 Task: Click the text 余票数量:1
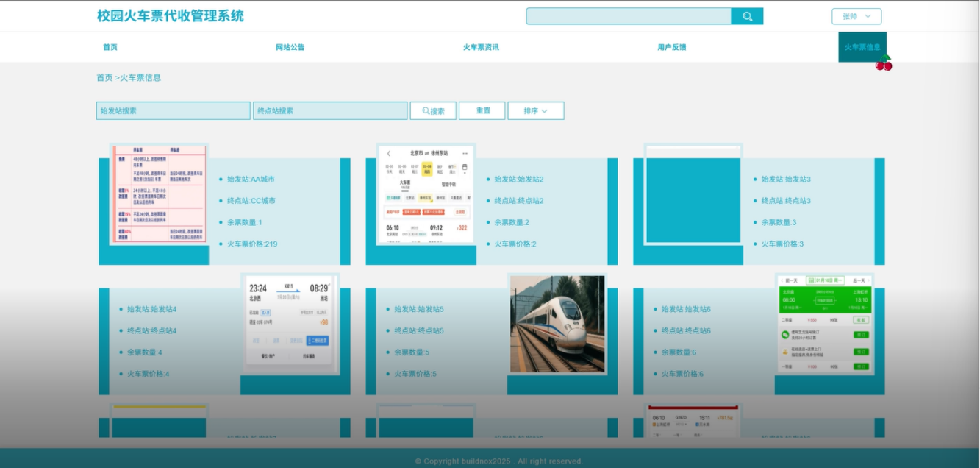tap(244, 222)
